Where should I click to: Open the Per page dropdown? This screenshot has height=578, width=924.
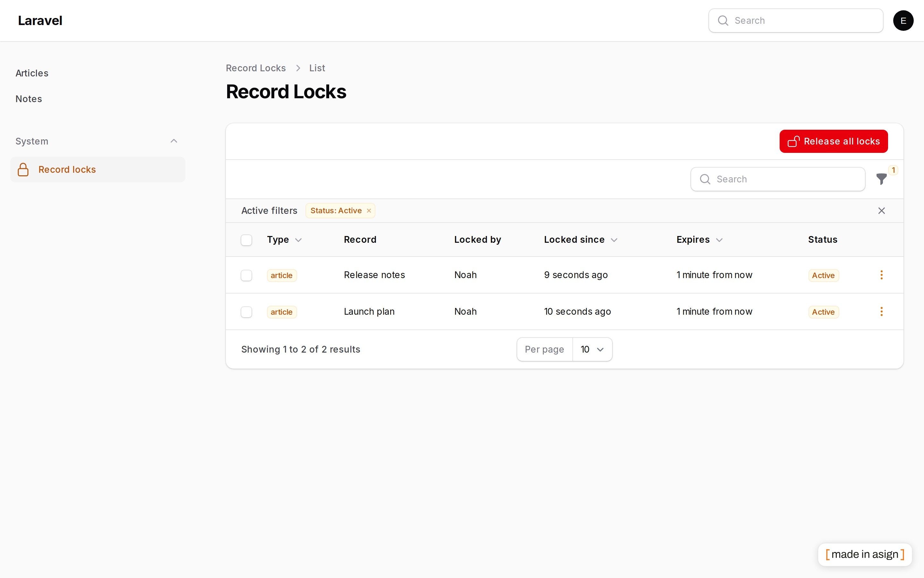pyautogui.click(x=592, y=349)
